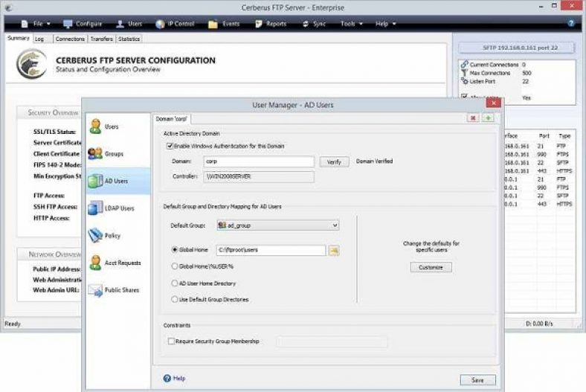Image resolution: width=586 pixels, height=392 pixels.
Task: Click the Cerberus wolf logo
Action: click(32, 64)
